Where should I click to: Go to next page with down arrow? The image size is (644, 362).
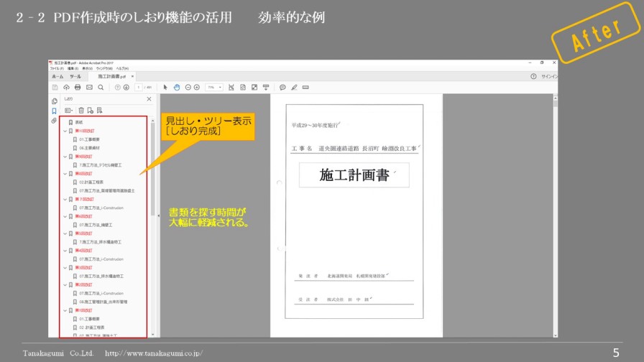tap(126, 87)
